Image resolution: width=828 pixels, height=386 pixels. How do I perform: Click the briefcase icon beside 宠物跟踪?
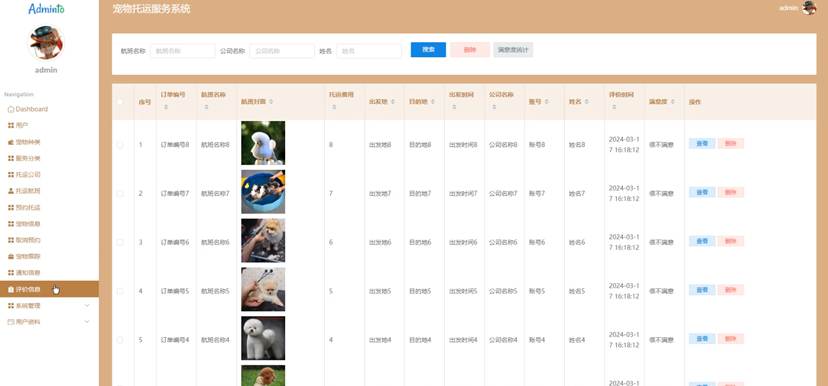[x=11, y=257]
